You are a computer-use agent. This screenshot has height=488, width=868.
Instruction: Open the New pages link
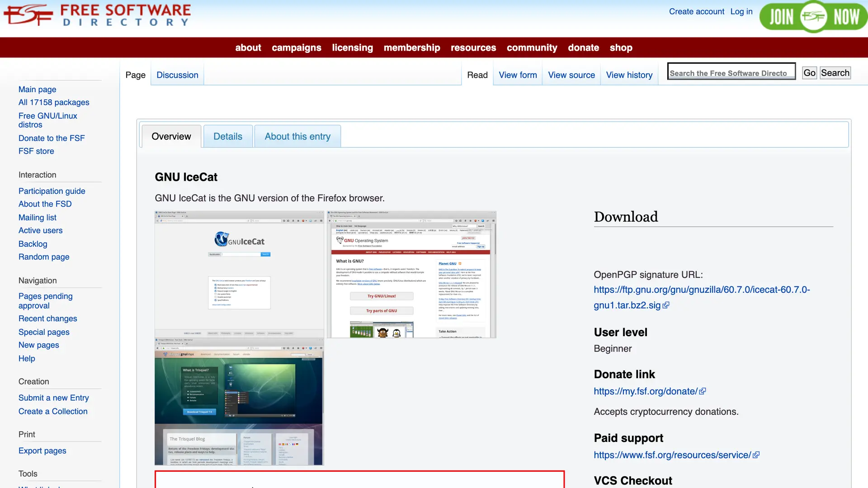39,345
